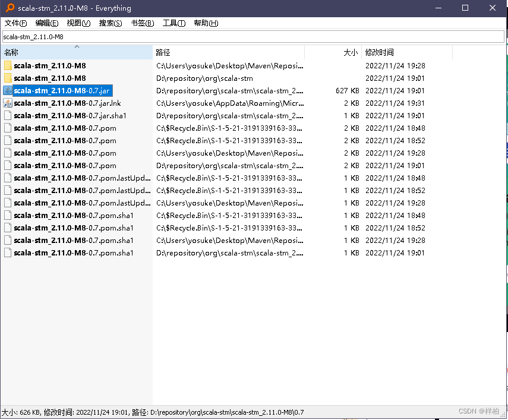Click the Java jar icon of scala-stm_2.11.0-M8-0.7.jar
Viewport: 508px width, 420px height.
click(8, 91)
